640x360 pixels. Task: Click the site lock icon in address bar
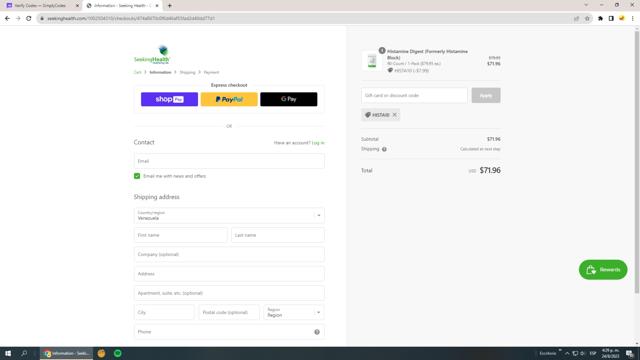[x=42, y=18]
